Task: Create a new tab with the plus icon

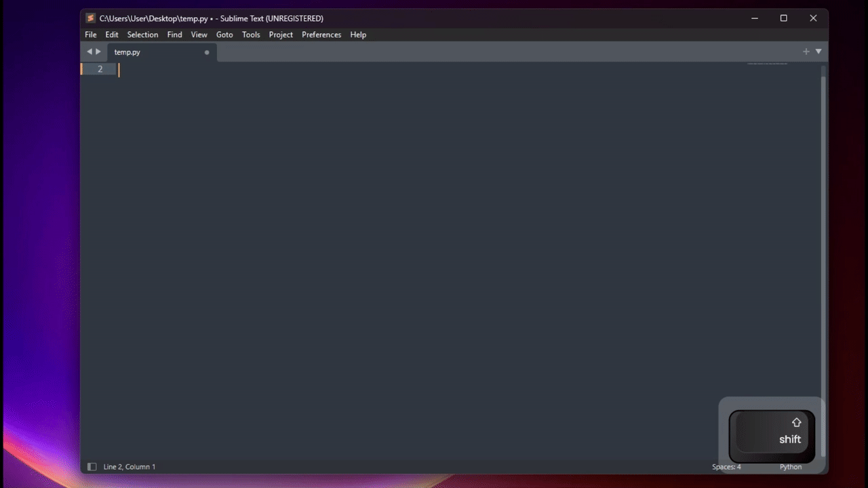Action: pos(806,51)
